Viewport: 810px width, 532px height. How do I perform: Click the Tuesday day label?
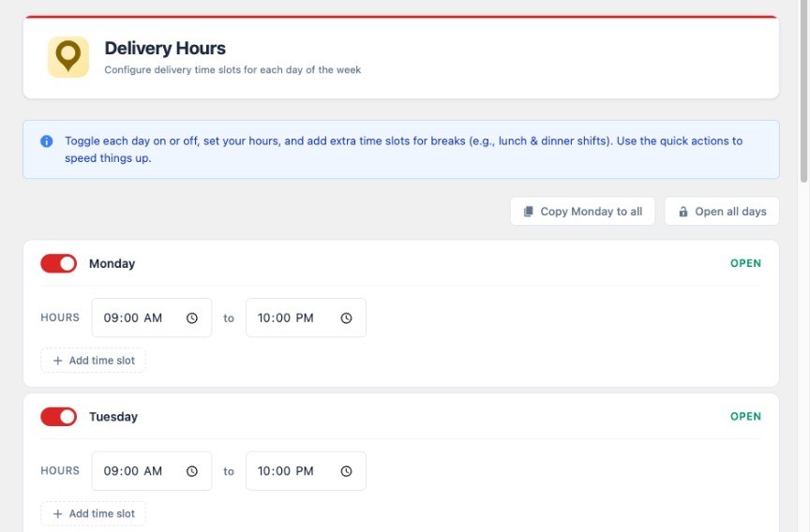113,417
